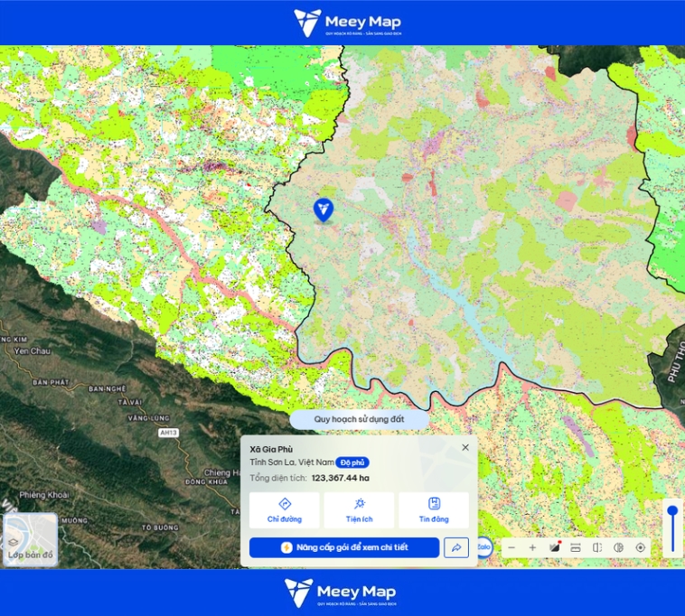
Task: Click the AH13 road shield label
Action: (168, 433)
